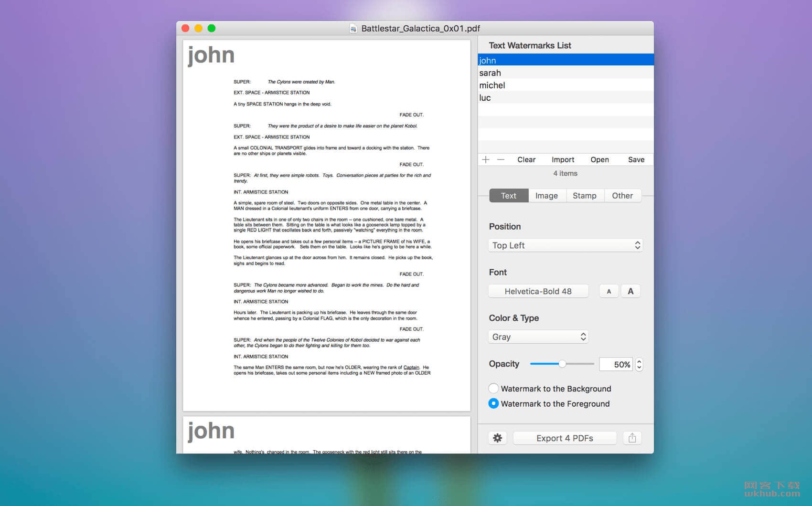Click Export 4 PDFs button
This screenshot has width=812, height=506.
coord(565,438)
